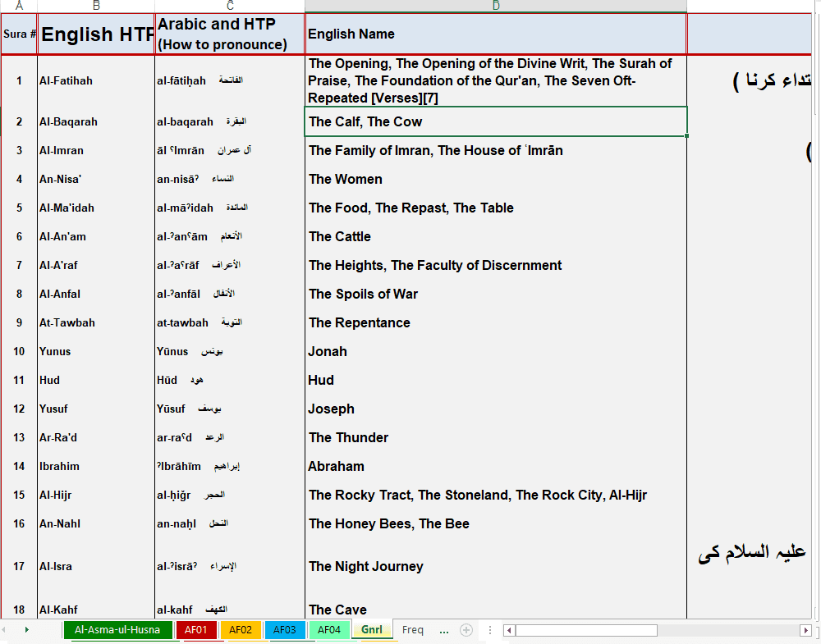Image resolution: width=821 pixels, height=644 pixels.
Task: Select the Arabic and HTP header cell
Action: pos(230,32)
